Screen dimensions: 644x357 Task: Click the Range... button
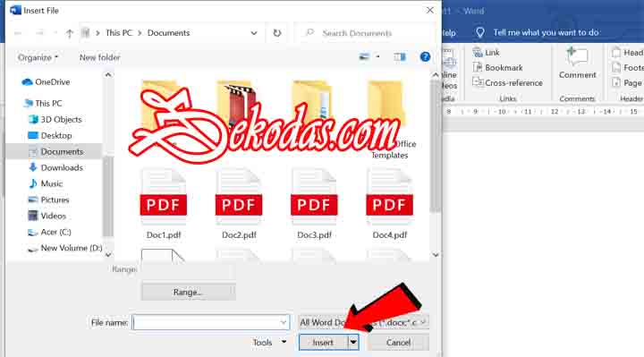click(188, 292)
